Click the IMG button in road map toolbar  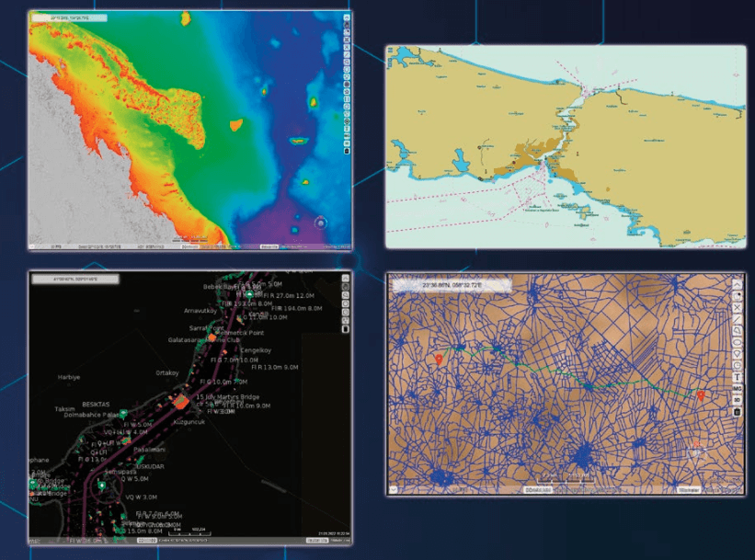(x=738, y=389)
